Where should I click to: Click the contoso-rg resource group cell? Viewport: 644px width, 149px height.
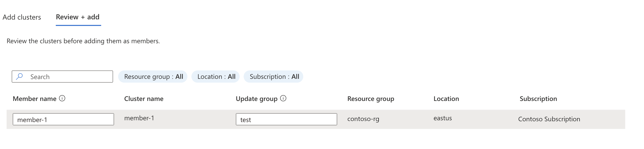363,119
